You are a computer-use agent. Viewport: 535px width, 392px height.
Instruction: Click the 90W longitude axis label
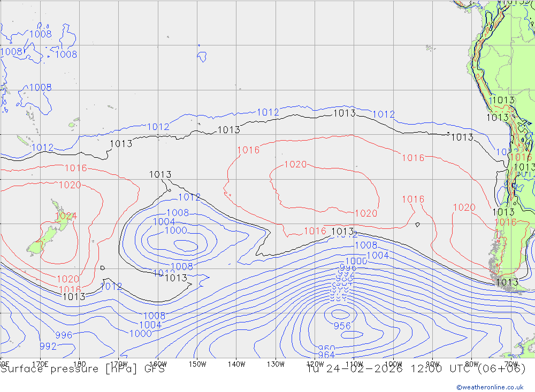[x=433, y=364]
